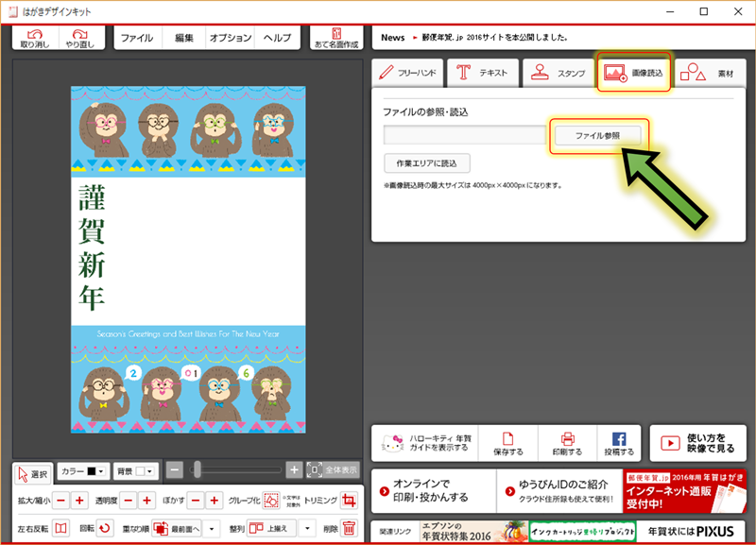Viewport: 756px width, 545px height.
Task: Click the 全体表示 fit-to-view button
Action: pos(333,469)
